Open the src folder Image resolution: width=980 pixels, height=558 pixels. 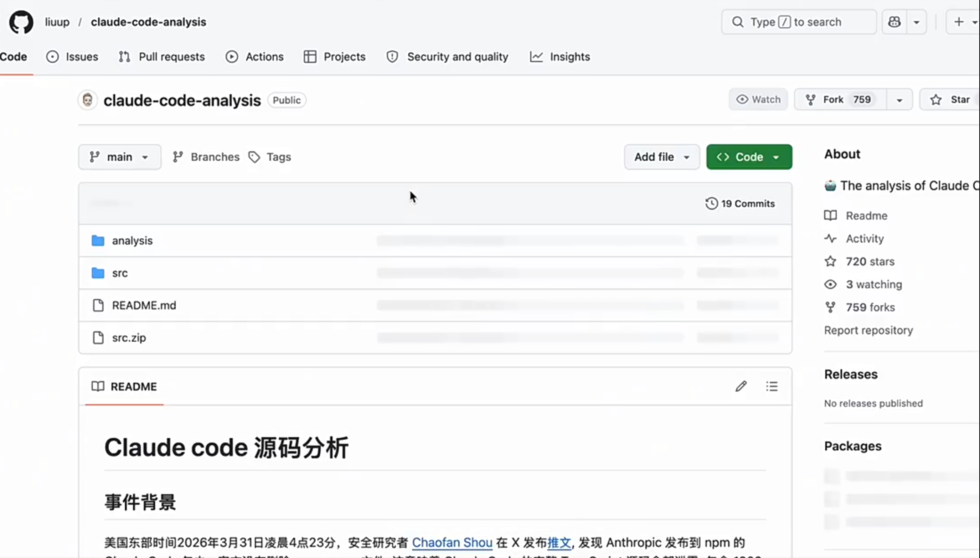(120, 273)
